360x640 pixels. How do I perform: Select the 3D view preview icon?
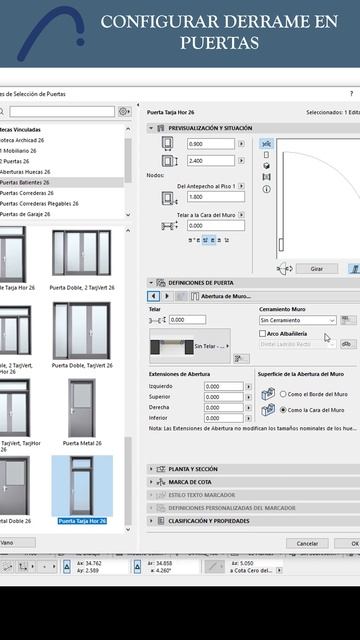[266, 166]
